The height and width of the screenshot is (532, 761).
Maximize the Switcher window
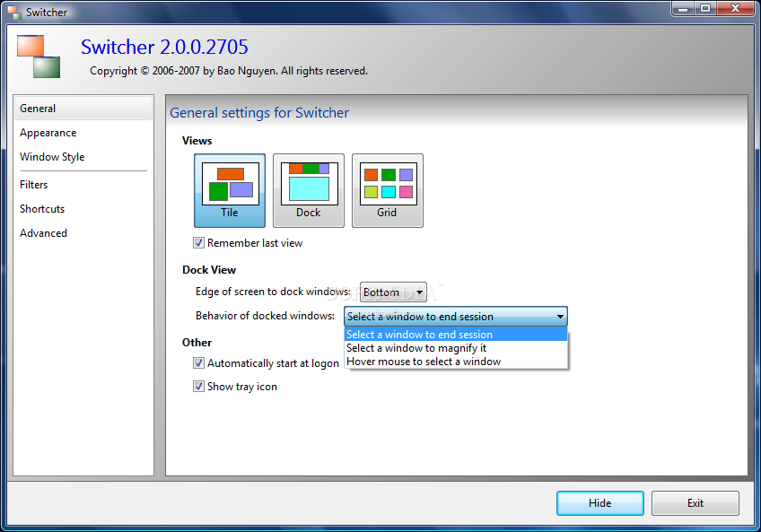pyautogui.click(x=705, y=9)
